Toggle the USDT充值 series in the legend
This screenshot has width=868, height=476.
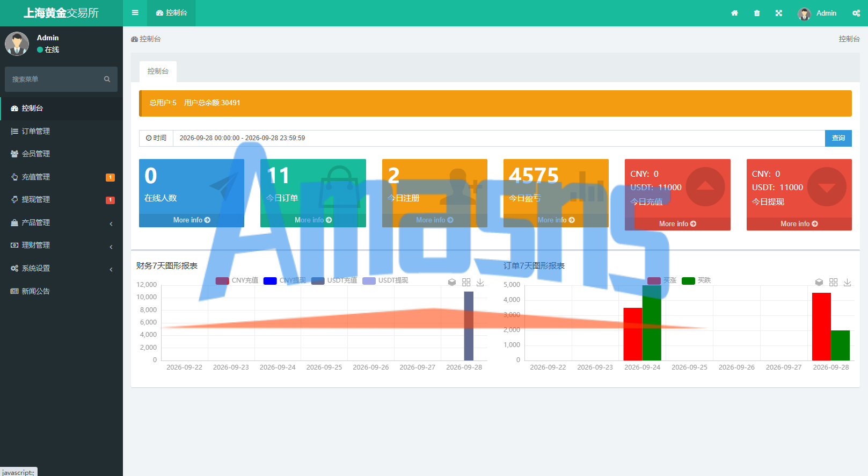[x=334, y=280]
